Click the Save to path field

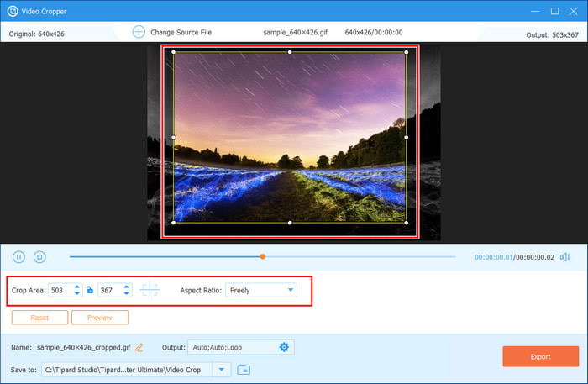click(127, 370)
